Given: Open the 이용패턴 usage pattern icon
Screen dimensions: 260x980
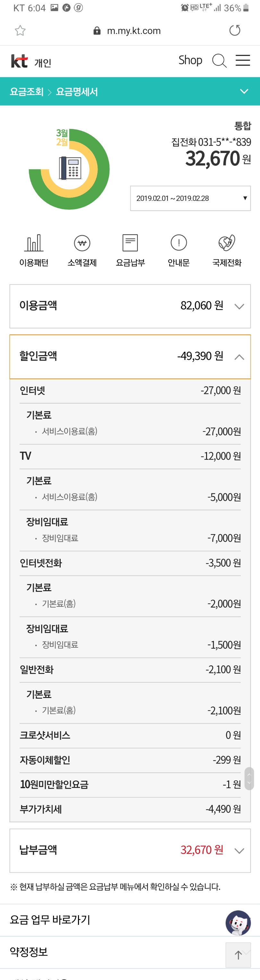Looking at the screenshot, I should pyautogui.click(x=34, y=249).
